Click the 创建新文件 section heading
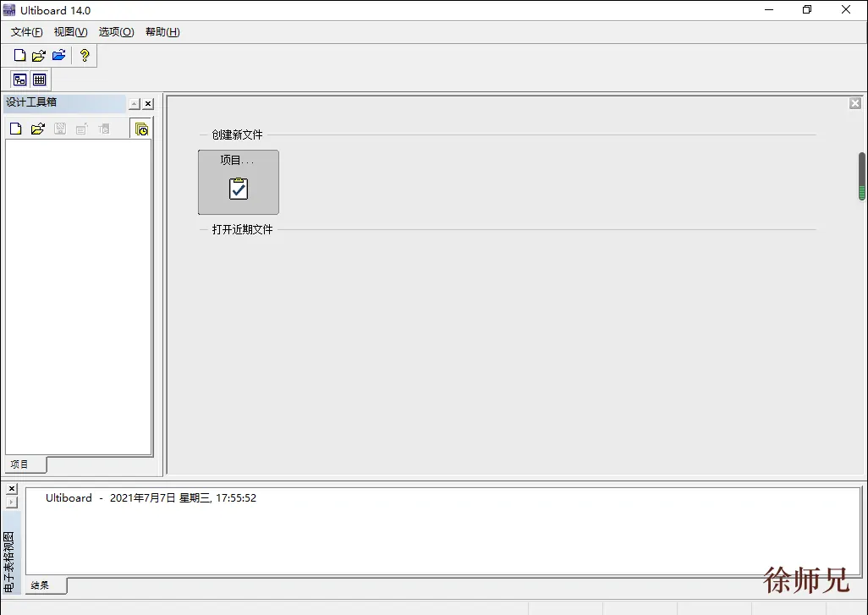This screenshot has width=868, height=615. [237, 135]
